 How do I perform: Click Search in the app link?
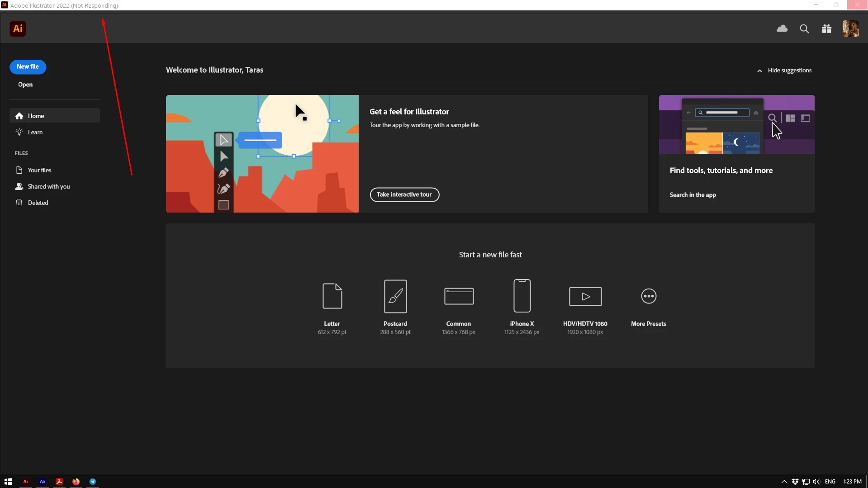click(693, 195)
